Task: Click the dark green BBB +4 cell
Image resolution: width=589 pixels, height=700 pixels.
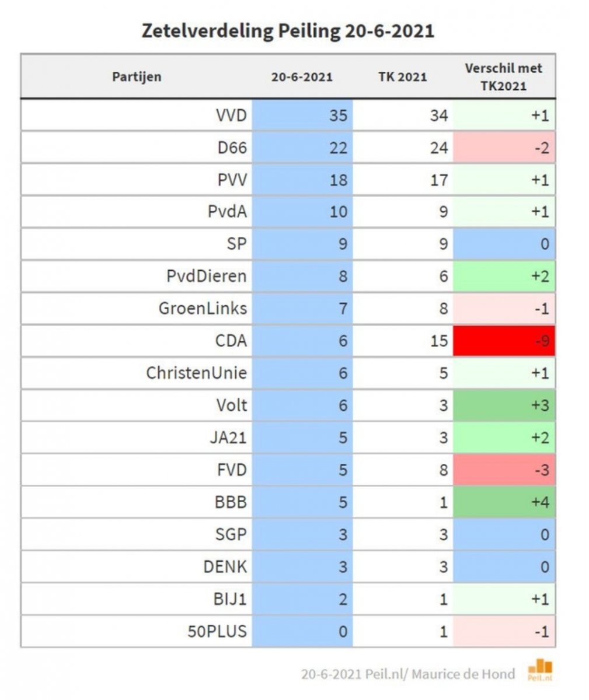Action: [x=504, y=502]
